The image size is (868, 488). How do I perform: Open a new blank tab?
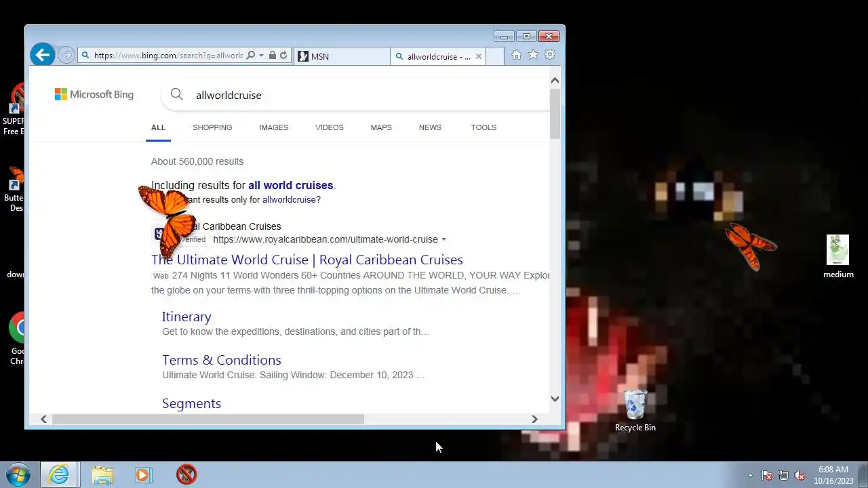tap(495, 56)
